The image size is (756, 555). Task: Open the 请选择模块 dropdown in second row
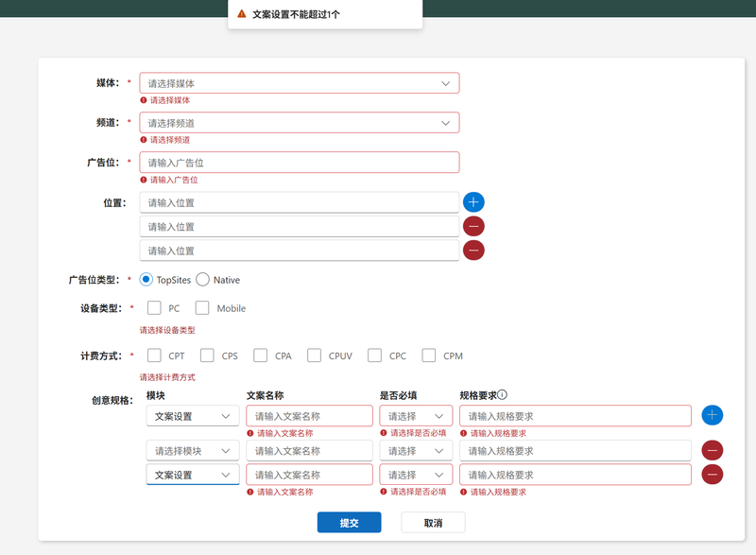[193, 451]
